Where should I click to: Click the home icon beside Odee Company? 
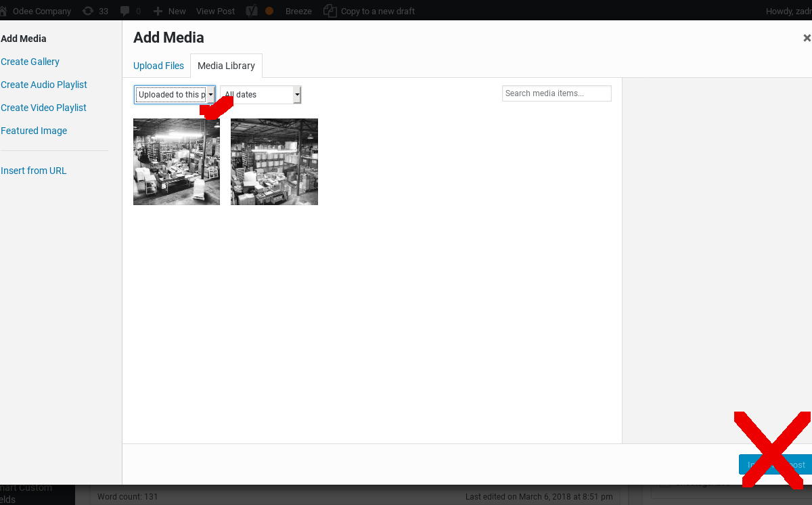pos(3,11)
